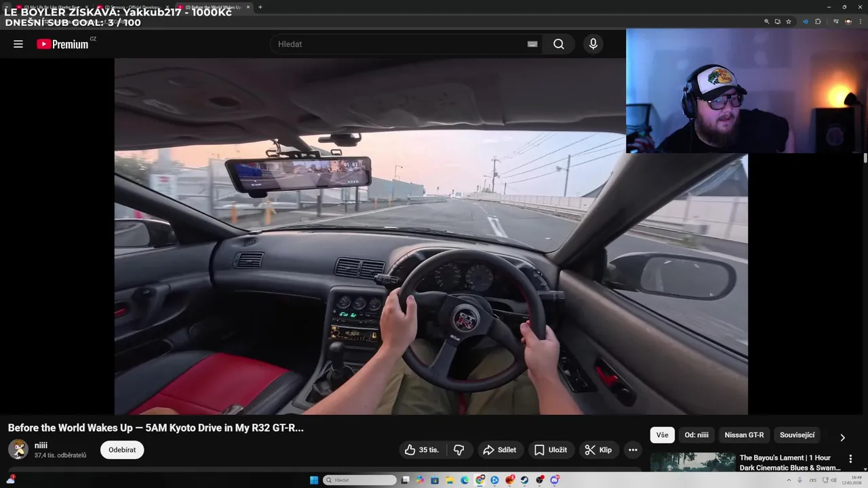Open the YouTube hamburger guide menu

(x=18, y=44)
